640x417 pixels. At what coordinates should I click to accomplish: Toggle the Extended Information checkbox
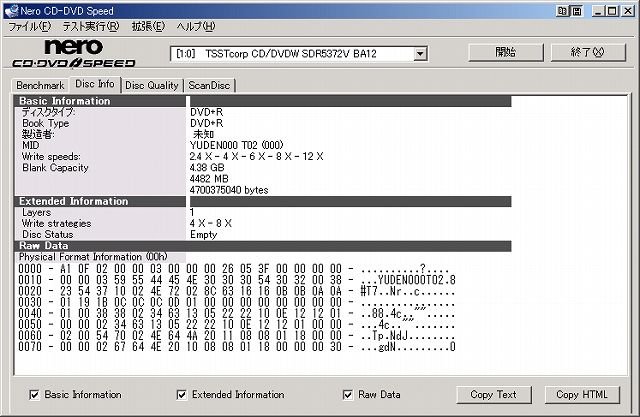(182, 395)
